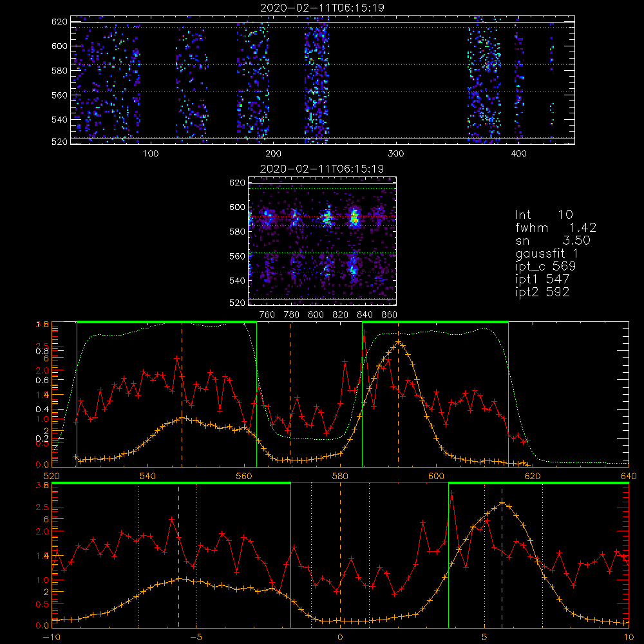Click x-axis label 800 under the middle image
The width and height of the screenshot is (644, 644).
tap(316, 315)
